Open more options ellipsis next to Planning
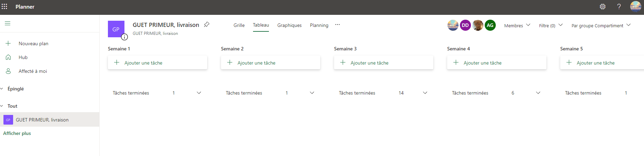Screen dimensions: 644x156 pos(337,25)
